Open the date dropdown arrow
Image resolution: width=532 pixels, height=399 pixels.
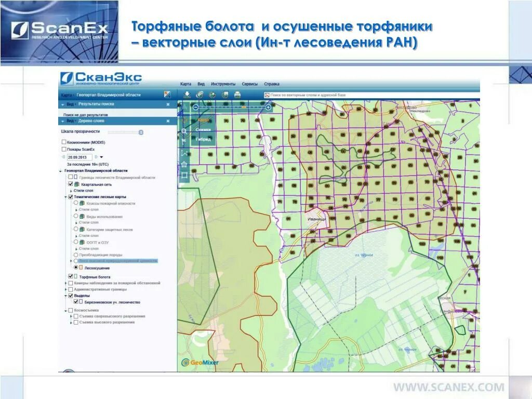click(x=101, y=157)
